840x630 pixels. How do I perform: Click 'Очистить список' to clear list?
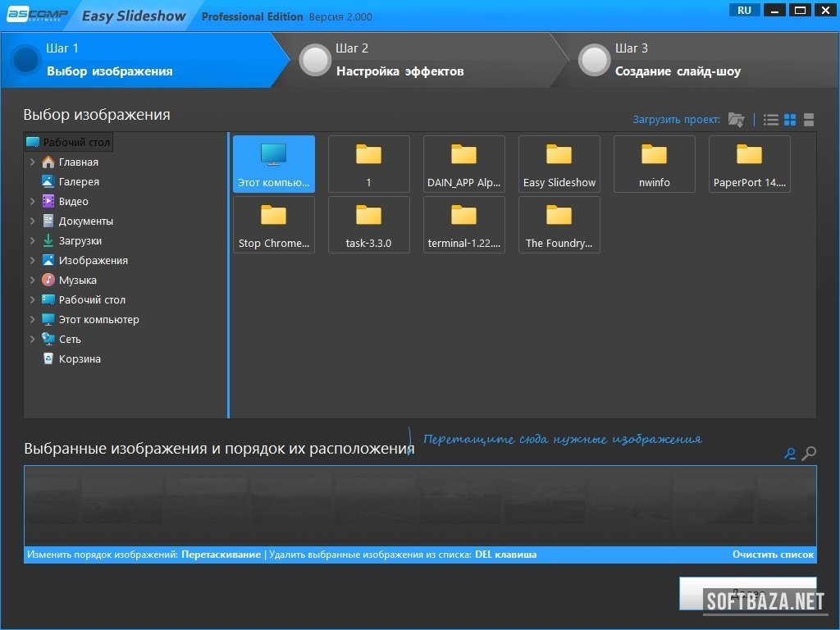[773, 555]
